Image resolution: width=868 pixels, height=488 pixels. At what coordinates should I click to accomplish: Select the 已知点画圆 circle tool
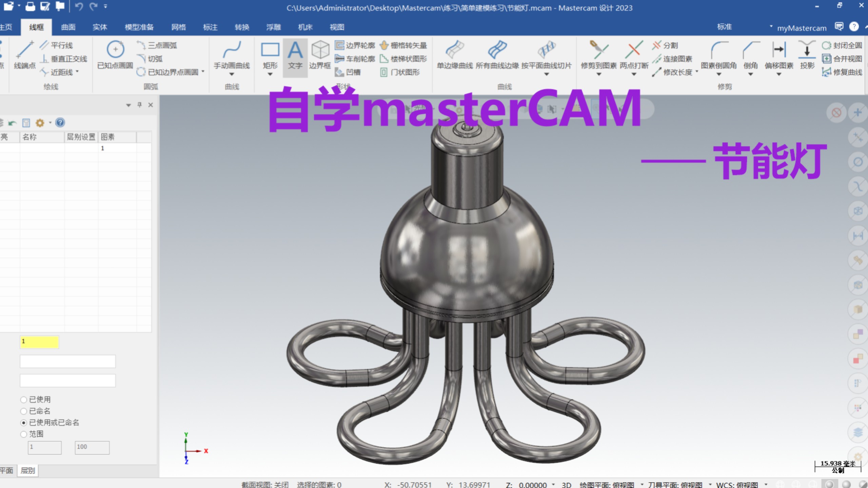(115, 55)
